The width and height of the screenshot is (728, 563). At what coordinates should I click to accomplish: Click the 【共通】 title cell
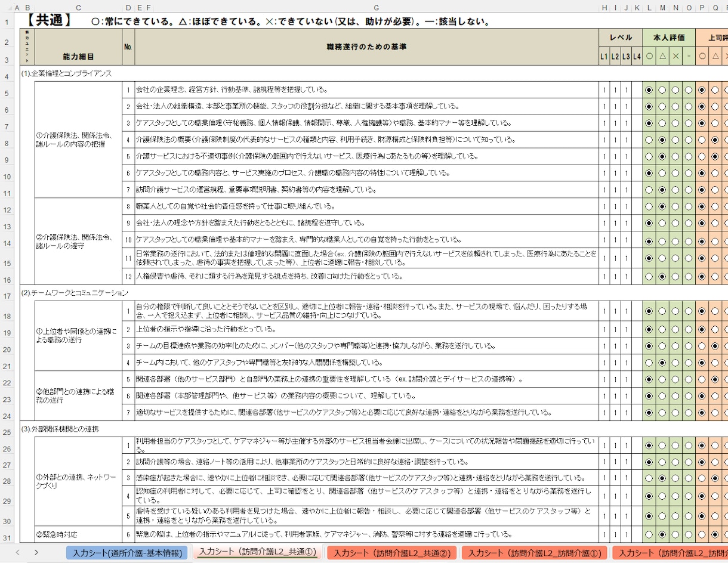50,21
